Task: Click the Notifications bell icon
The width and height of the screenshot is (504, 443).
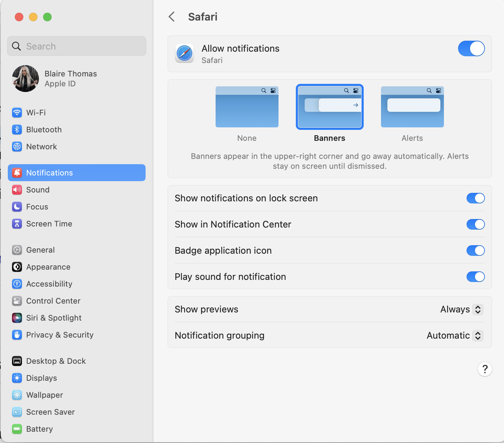Action: pyautogui.click(x=17, y=173)
